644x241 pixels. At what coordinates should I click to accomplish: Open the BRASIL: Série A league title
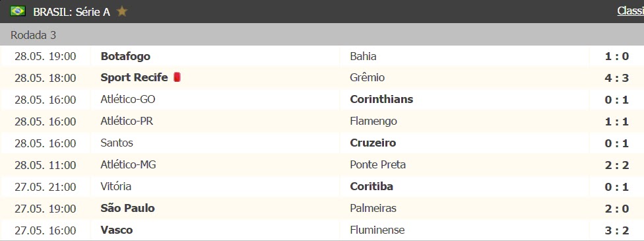[x=71, y=12]
